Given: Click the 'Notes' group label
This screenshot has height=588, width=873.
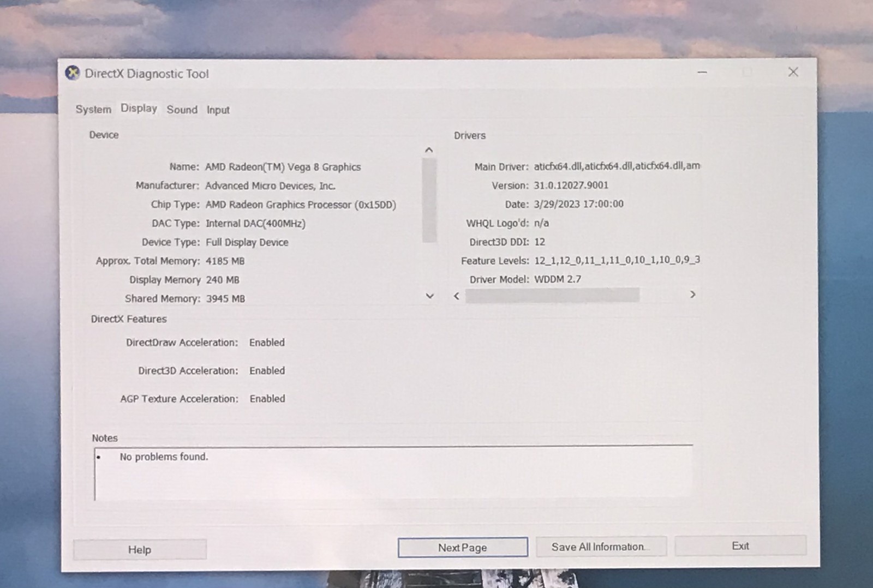Looking at the screenshot, I should pyautogui.click(x=104, y=438).
